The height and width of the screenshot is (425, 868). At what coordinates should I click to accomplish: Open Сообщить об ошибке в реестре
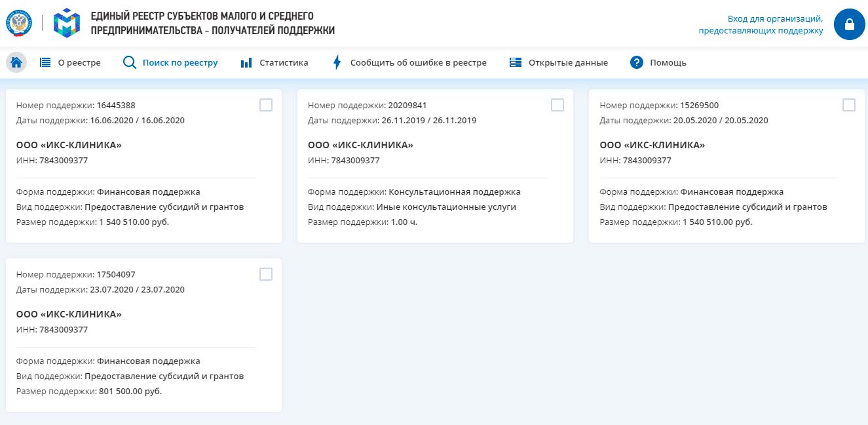click(418, 63)
